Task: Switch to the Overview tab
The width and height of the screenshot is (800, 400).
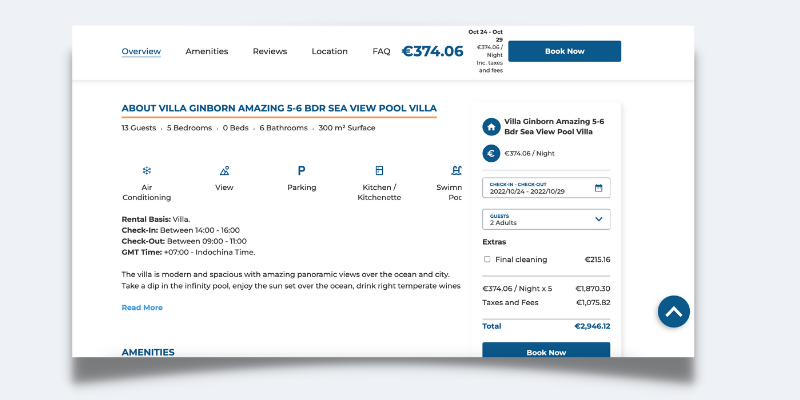Action: click(141, 51)
